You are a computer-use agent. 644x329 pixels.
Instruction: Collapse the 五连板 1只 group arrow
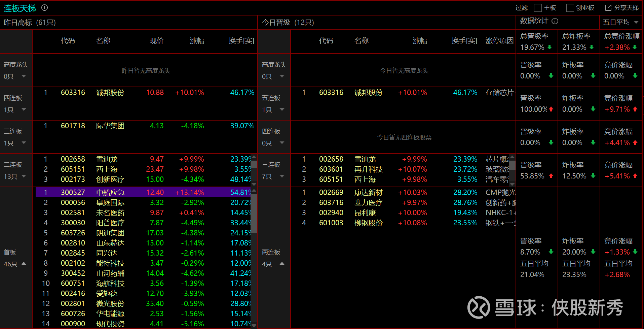pyautogui.click(x=282, y=109)
